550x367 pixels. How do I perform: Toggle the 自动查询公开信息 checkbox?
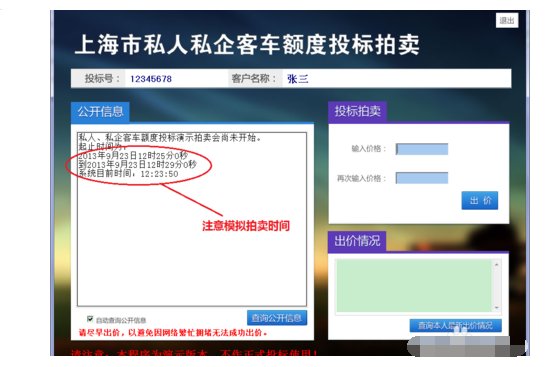(x=90, y=319)
